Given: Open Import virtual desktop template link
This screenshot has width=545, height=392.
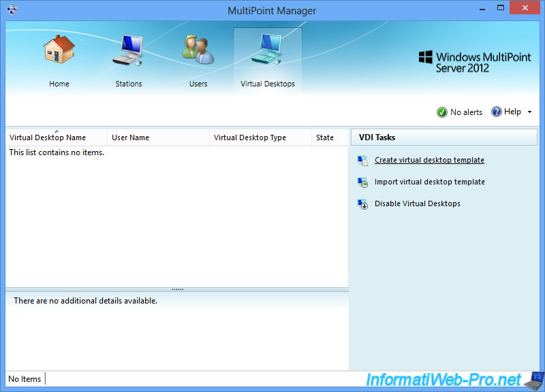Looking at the screenshot, I should coord(430,182).
